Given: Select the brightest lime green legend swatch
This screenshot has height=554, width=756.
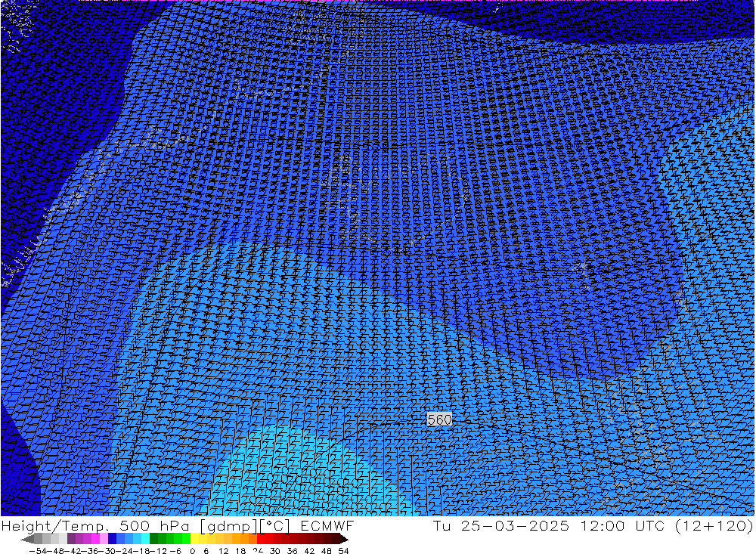Looking at the screenshot, I should click(x=186, y=539).
